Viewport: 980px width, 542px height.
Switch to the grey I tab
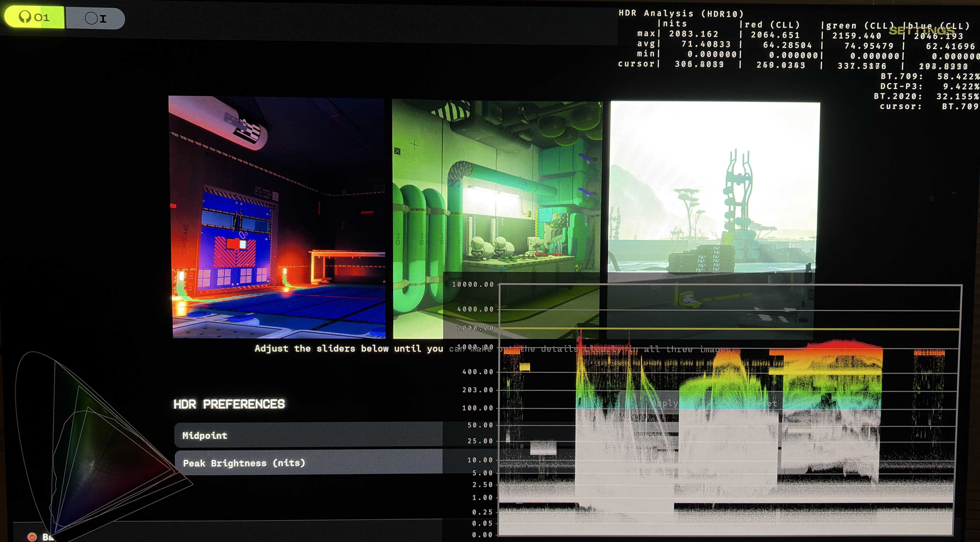[x=95, y=18]
